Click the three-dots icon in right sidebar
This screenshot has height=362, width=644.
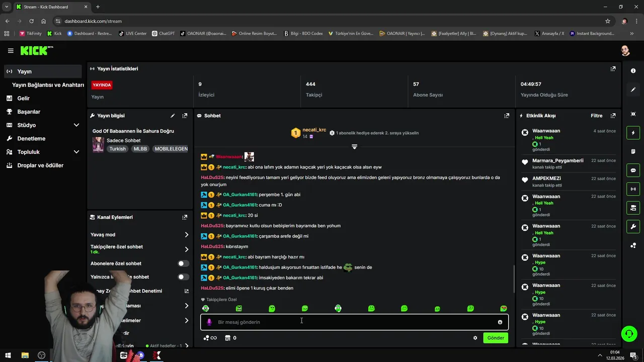coord(633,245)
